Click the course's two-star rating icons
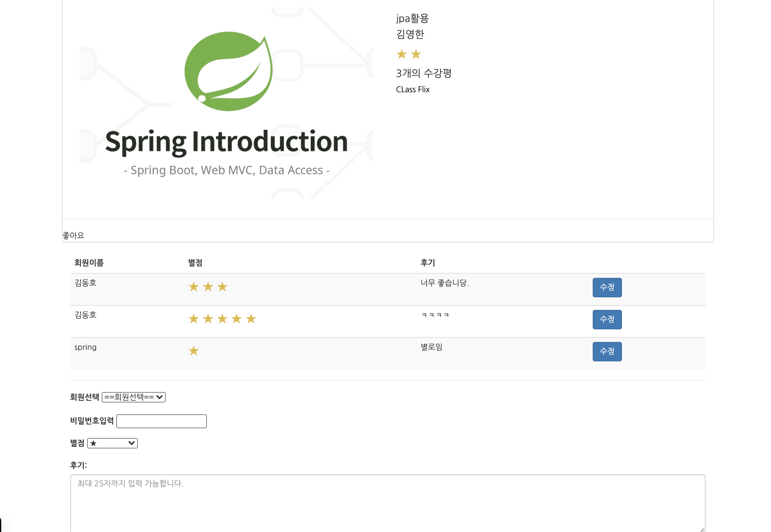 click(x=408, y=54)
